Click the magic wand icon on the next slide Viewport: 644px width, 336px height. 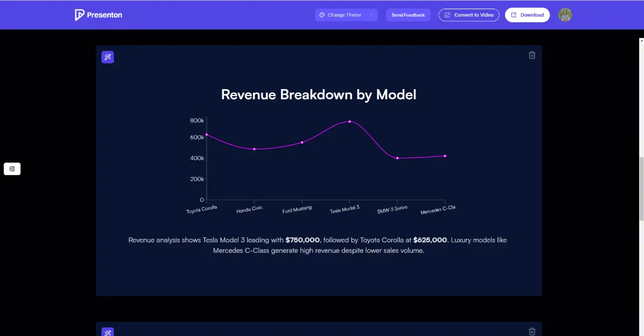(x=108, y=332)
